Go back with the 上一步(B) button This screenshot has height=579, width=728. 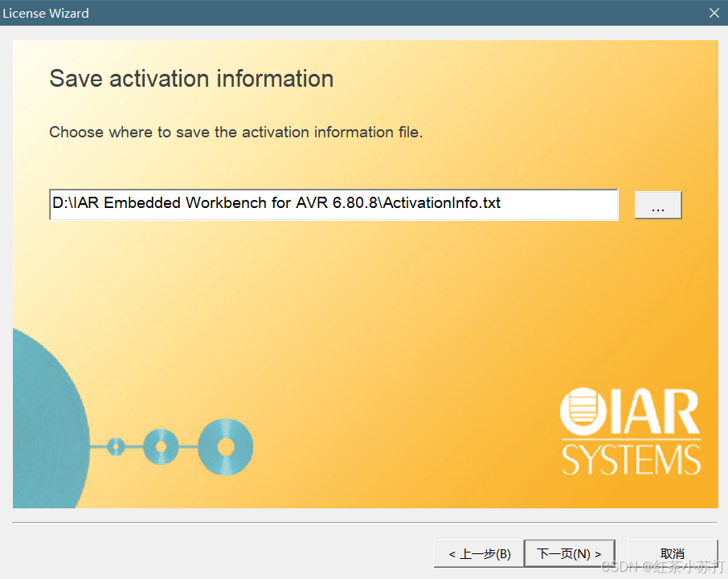tap(479, 553)
